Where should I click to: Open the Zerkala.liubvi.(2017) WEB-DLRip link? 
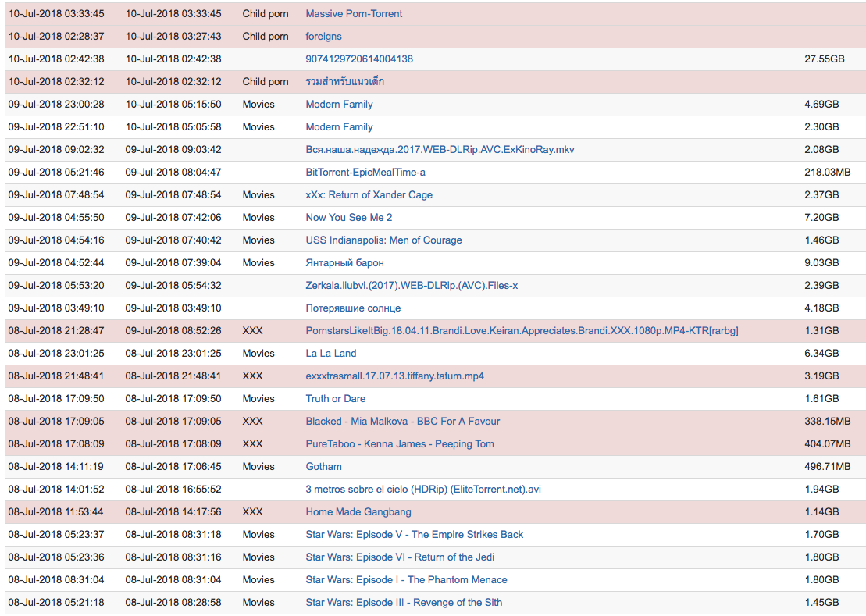pos(412,286)
